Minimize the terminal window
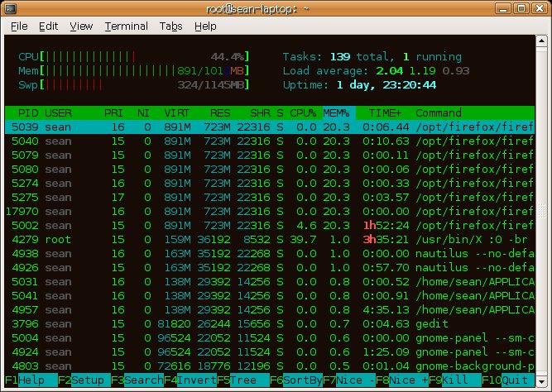 point(502,8)
